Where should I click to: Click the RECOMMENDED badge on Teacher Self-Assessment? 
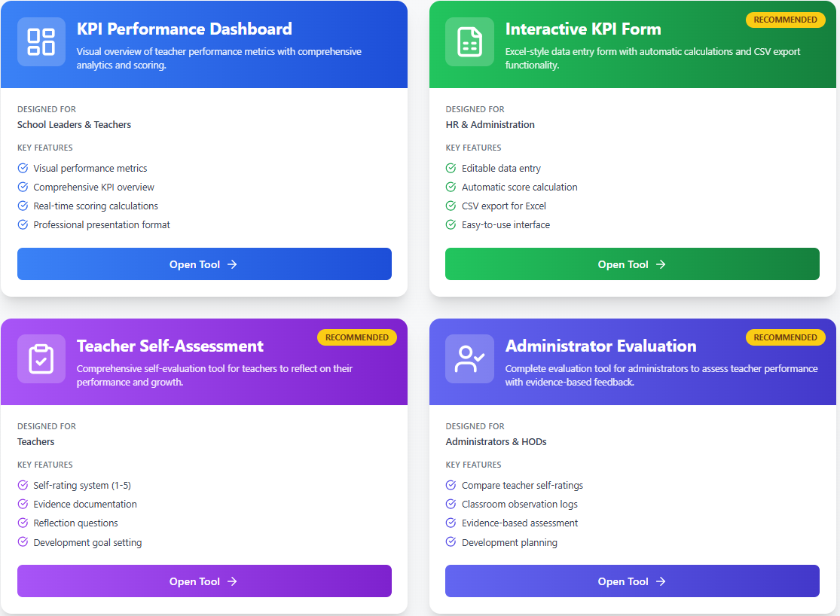tap(356, 337)
